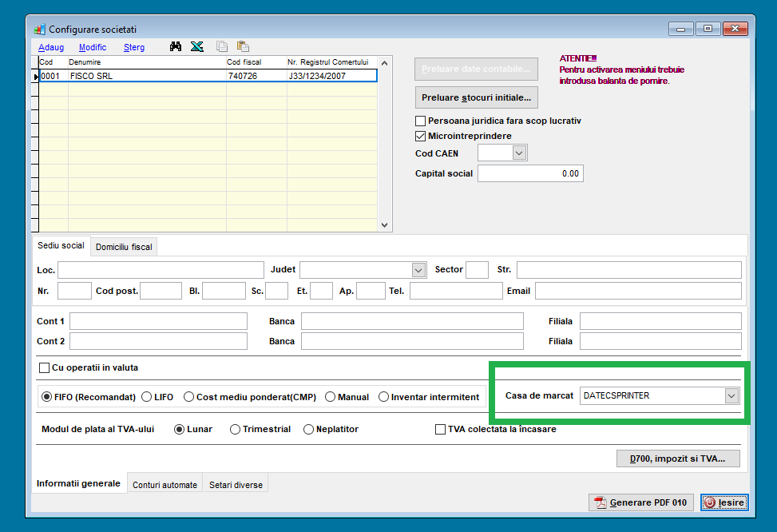The width and height of the screenshot is (777, 532).
Task: Click the Capital social input field
Action: tap(530, 173)
